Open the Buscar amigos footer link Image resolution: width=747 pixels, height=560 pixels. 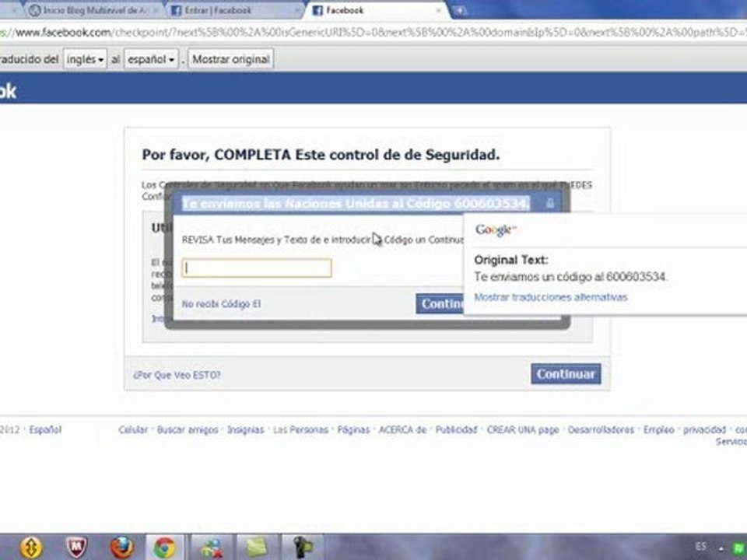(x=188, y=429)
